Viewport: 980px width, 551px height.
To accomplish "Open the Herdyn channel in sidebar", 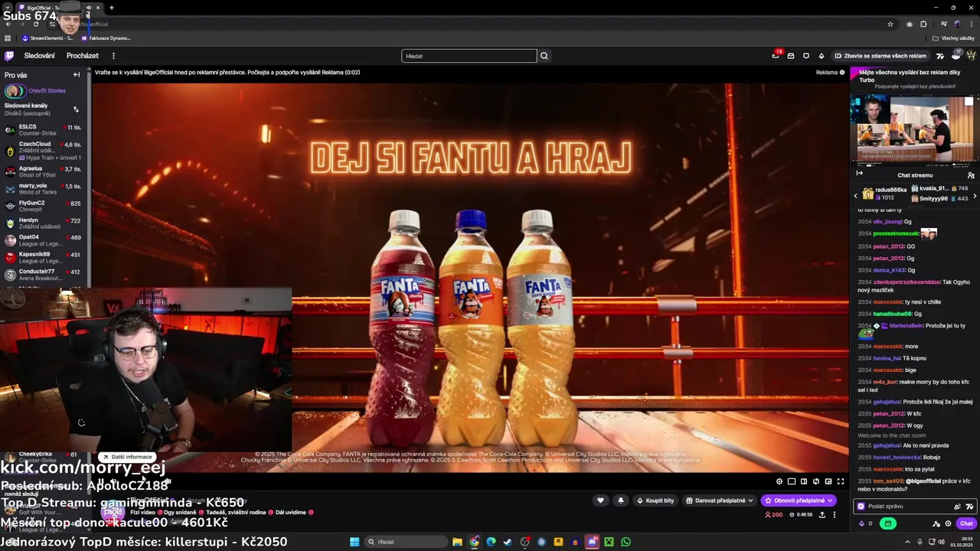I will click(43, 223).
